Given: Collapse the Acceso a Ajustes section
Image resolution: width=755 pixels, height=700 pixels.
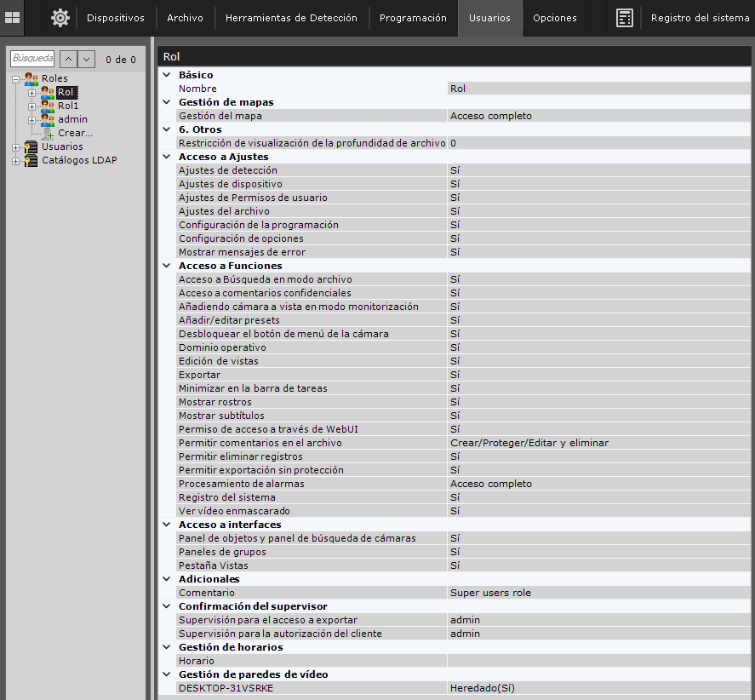Looking at the screenshot, I should pos(166,157).
